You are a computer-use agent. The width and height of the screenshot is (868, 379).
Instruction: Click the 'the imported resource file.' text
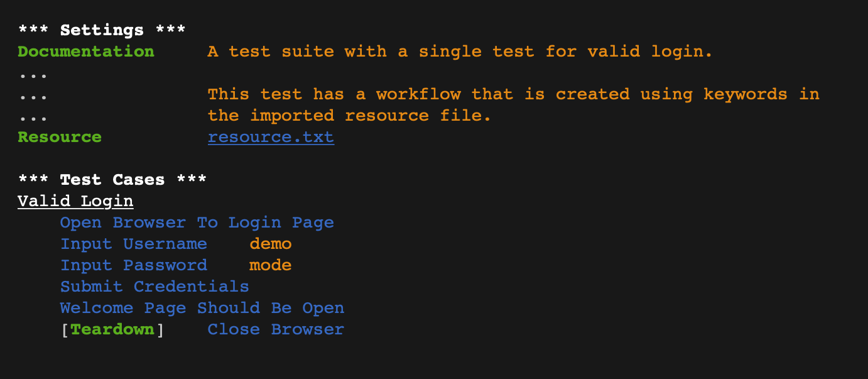point(349,116)
